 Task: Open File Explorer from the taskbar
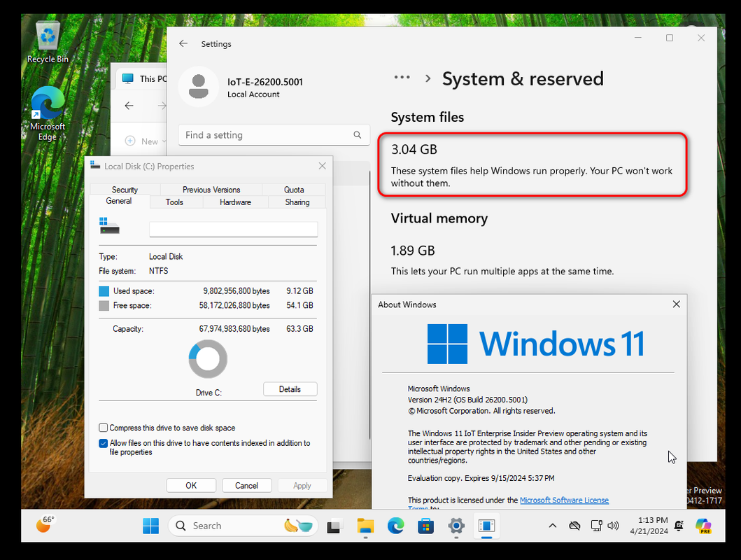tap(365, 526)
